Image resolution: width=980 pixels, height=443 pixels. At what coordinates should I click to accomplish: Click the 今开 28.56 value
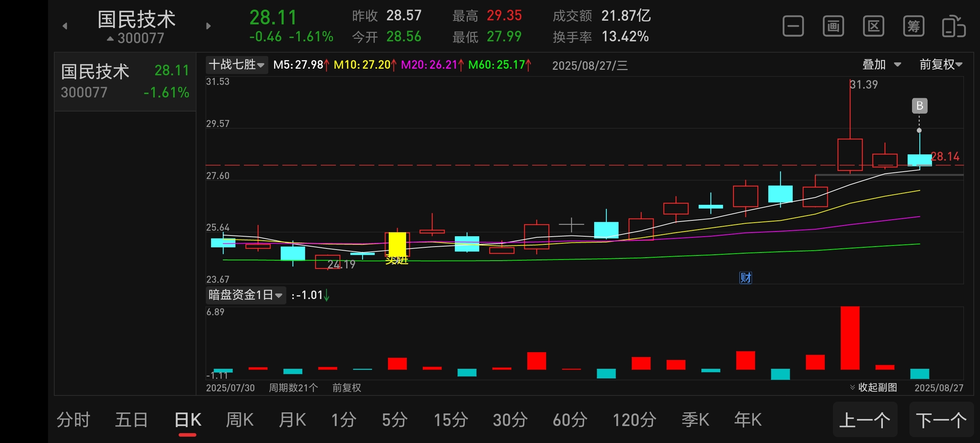(404, 37)
